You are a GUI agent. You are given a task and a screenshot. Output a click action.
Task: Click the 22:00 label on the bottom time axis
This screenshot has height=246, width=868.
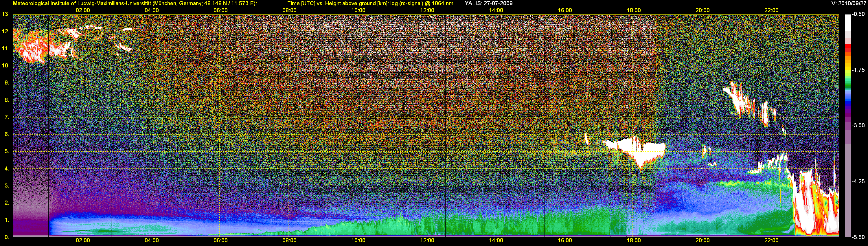click(771, 241)
